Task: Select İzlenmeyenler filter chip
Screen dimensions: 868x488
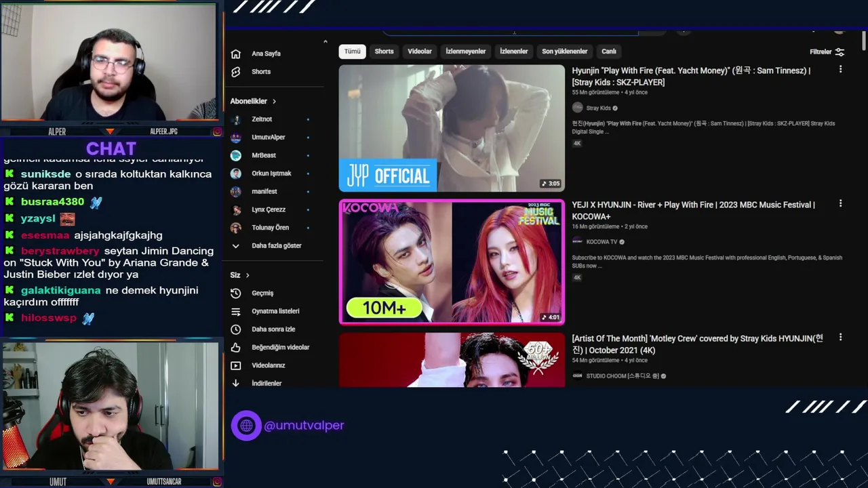Action: click(466, 52)
